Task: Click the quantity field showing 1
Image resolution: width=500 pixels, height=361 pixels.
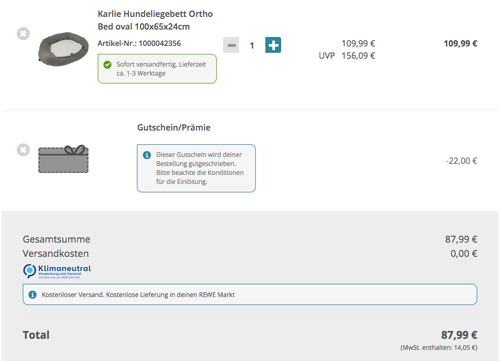Action: [252, 45]
